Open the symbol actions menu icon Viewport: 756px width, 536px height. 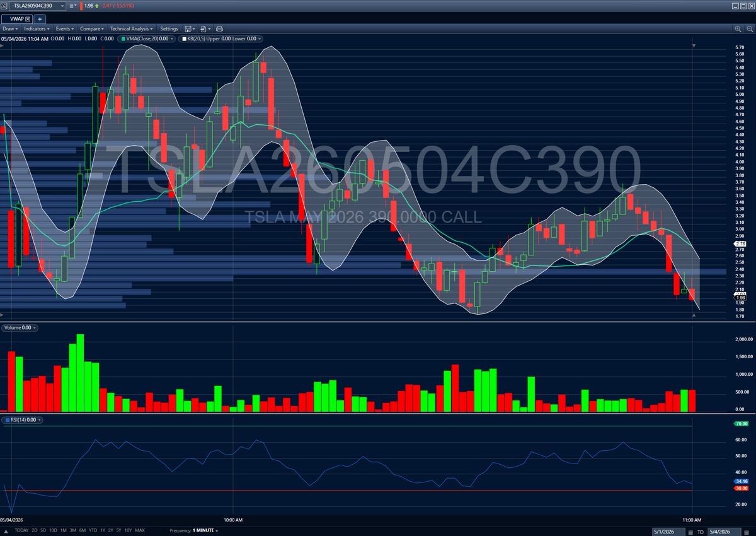pos(74,6)
